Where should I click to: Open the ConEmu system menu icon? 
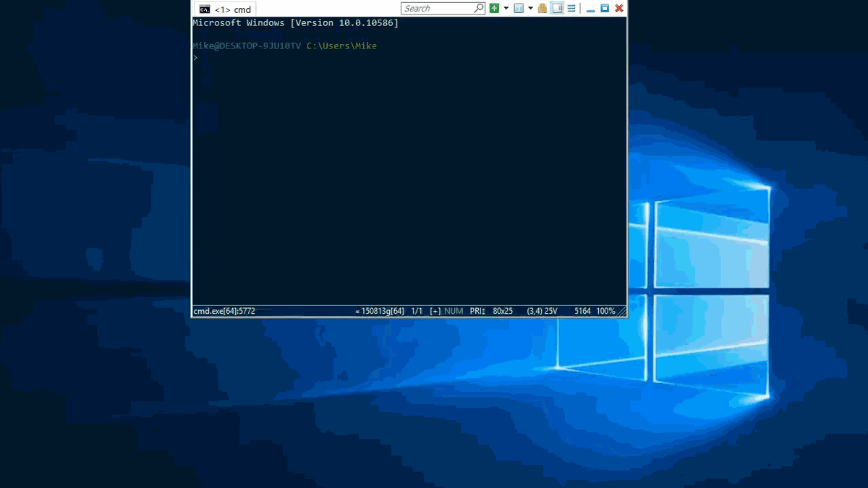point(571,9)
